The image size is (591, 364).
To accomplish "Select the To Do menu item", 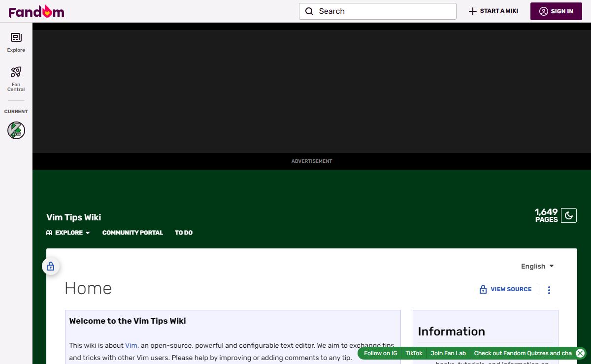I will pyautogui.click(x=184, y=233).
